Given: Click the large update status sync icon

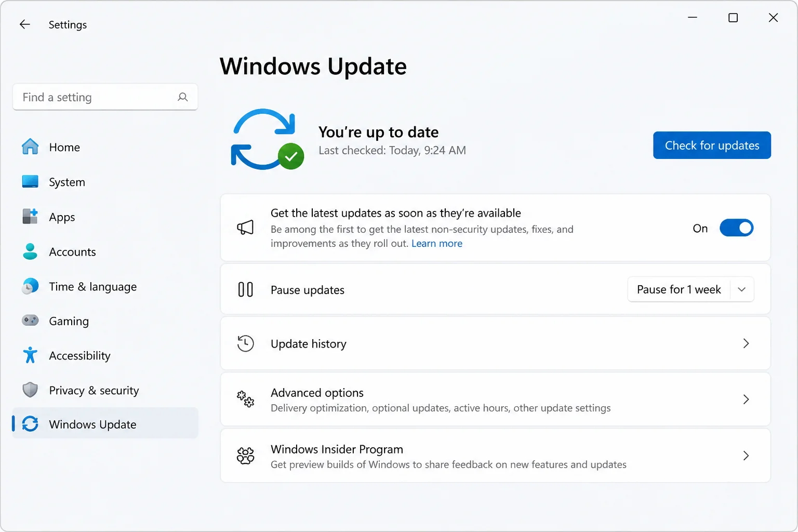Looking at the screenshot, I should (x=267, y=139).
